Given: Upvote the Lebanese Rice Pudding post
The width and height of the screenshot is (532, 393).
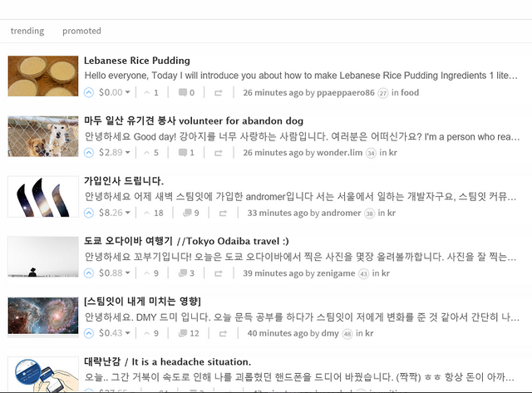Looking at the screenshot, I should point(89,93).
